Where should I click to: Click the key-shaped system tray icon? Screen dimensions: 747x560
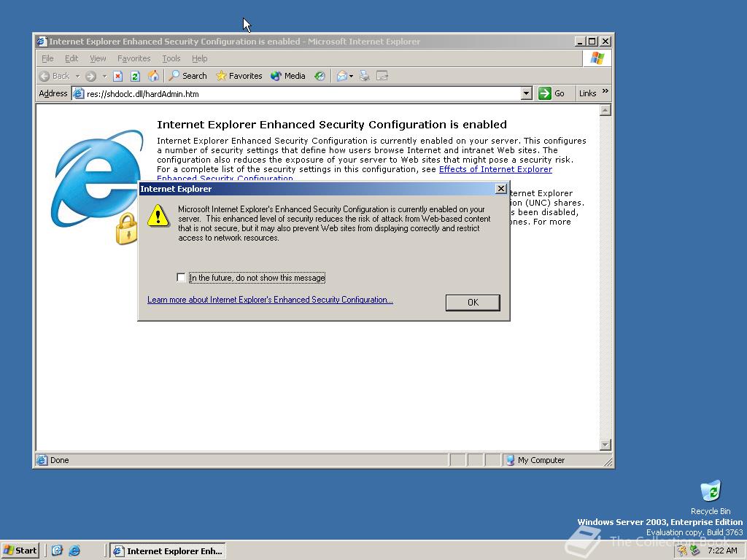pyautogui.click(x=683, y=551)
